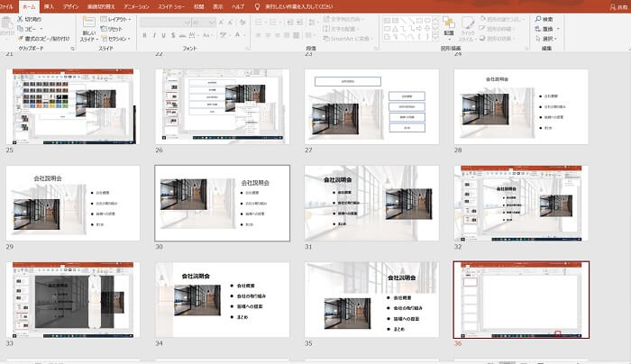Click the 書式のコピー/貼り付け format painter
The height and width of the screenshot is (364, 631).
click(x=20, y=39)
